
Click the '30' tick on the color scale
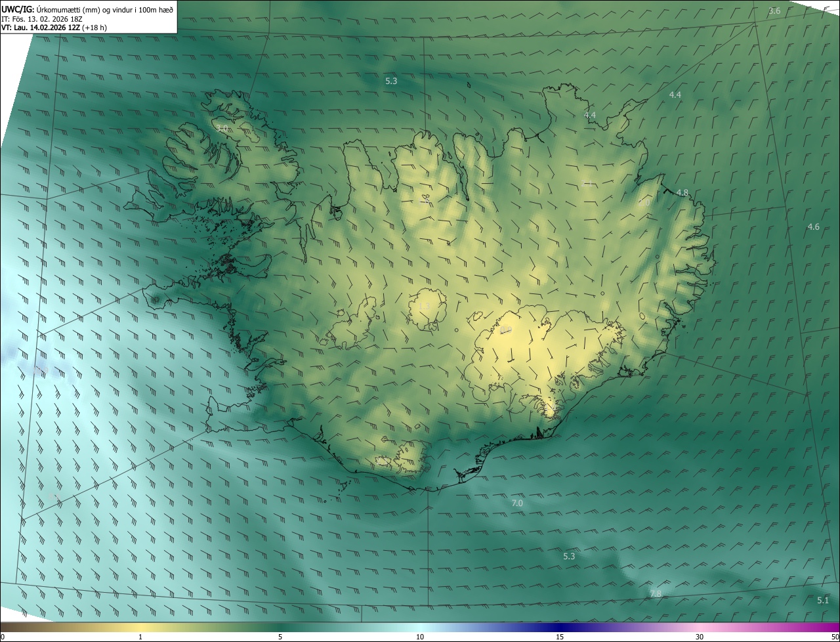(700, 637)
